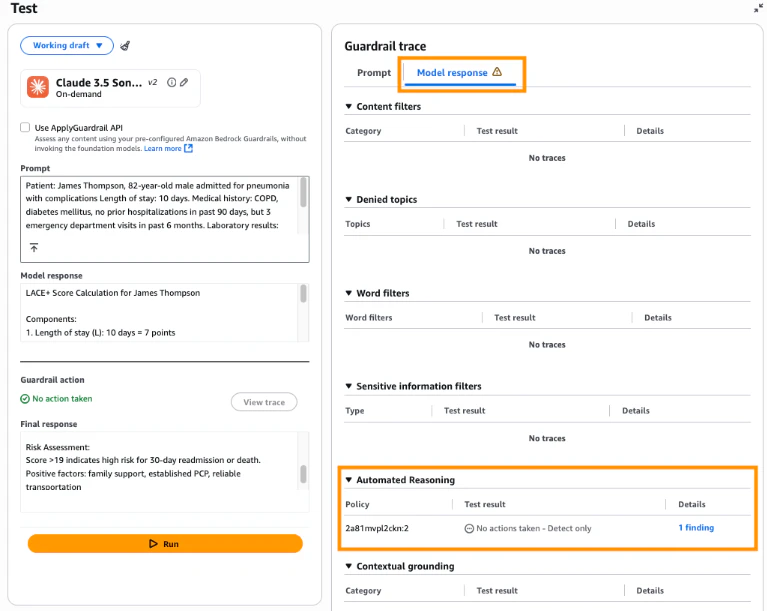Viewport: 767px width, 611px height.
Task: Click the green No action taken check icon
Action: pos(25,399)
